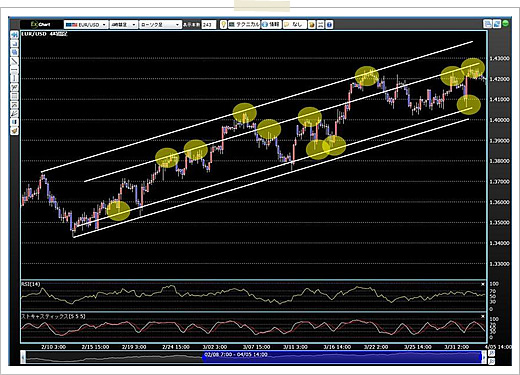Click the fibonacci lines tool in left toolbar
Screen dimensions: 520x375
(x=14, y=96)
